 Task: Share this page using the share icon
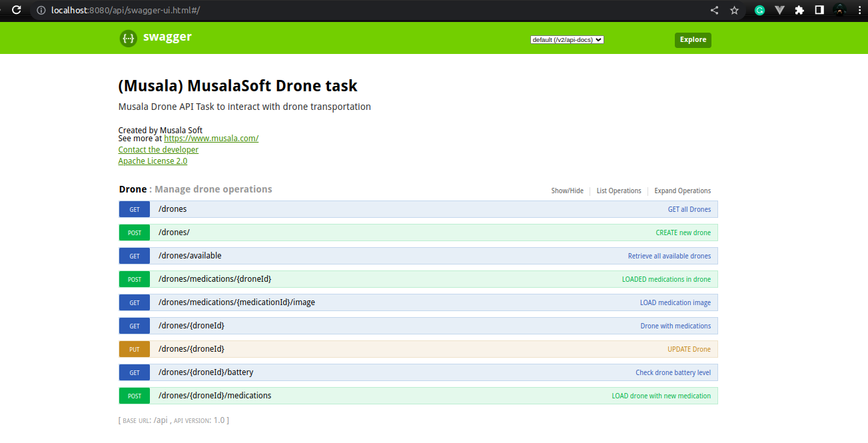714,10
